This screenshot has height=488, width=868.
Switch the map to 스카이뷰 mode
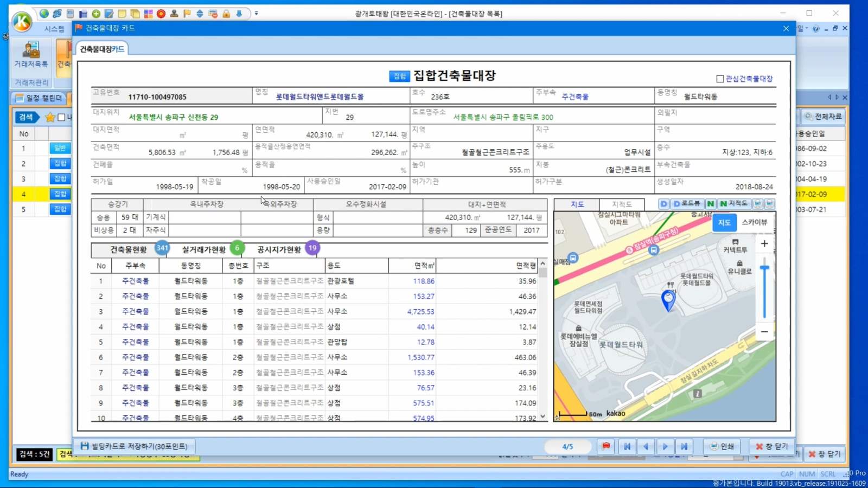[x=754, y=222]
